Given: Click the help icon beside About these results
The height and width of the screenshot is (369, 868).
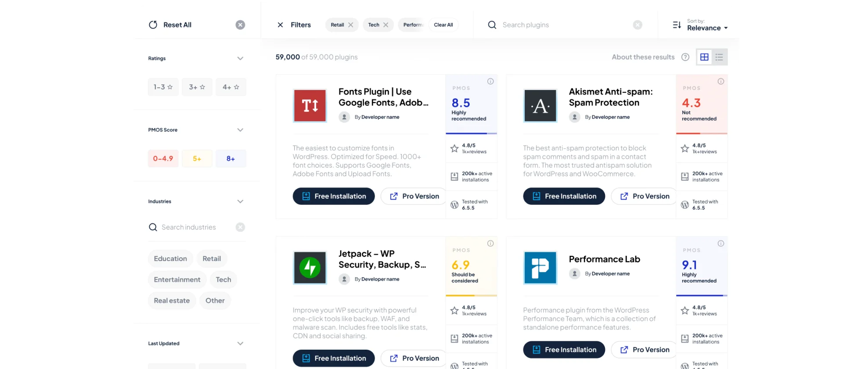Looking at the screenshot, I should 685,57.
